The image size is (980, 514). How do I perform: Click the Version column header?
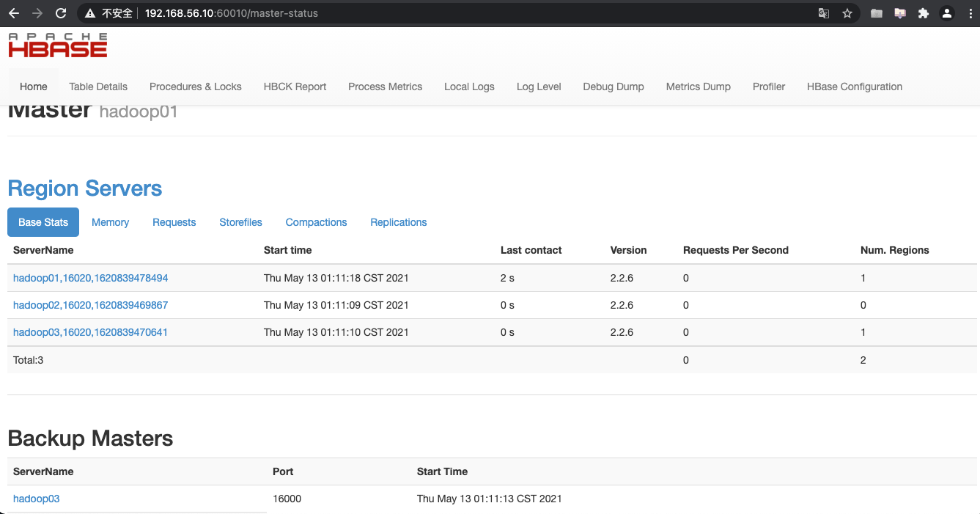coord(629,250)
